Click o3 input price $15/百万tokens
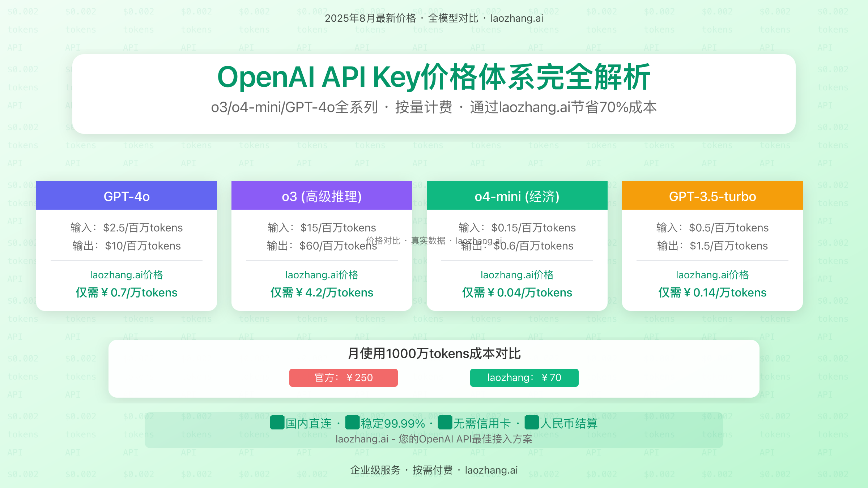The image size is (868, 488). pos(338,228)
